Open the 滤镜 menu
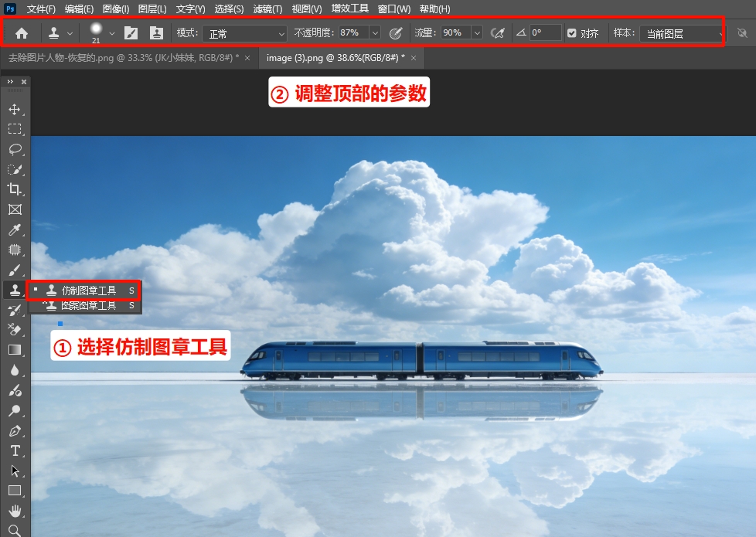Screen dimensions: 756x537 (267, 8)
